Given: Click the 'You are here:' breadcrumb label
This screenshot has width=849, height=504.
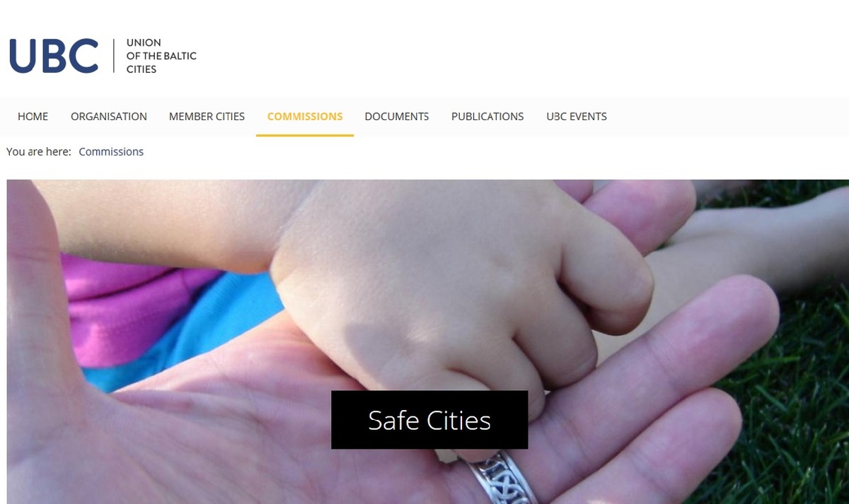Looking at the screenshot, I should click(x=39, y=152).
